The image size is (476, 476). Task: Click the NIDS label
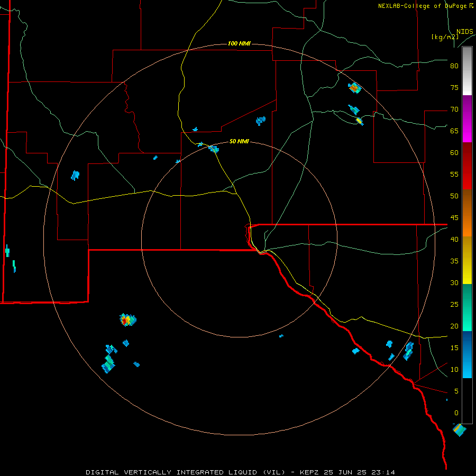465,32
